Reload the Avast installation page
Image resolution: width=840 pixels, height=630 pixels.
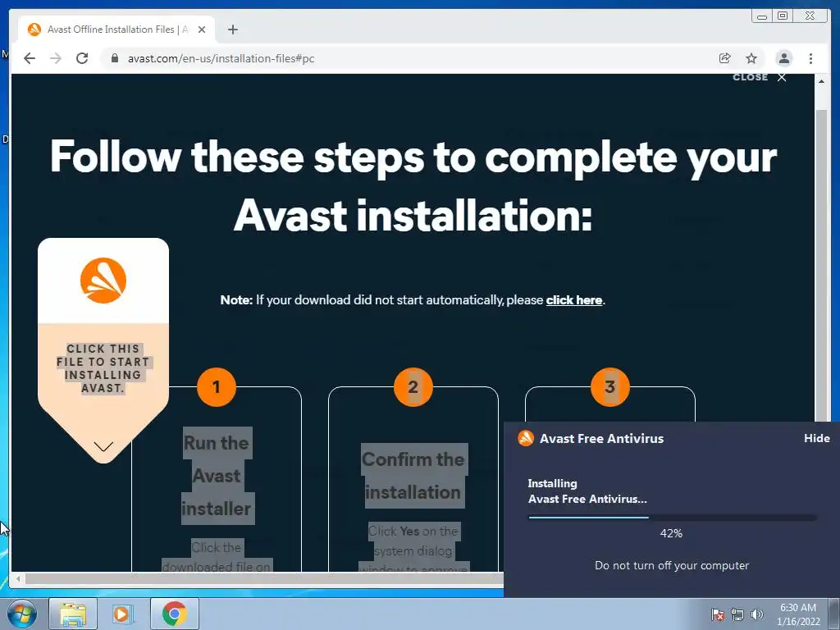[x=82, y=58]
